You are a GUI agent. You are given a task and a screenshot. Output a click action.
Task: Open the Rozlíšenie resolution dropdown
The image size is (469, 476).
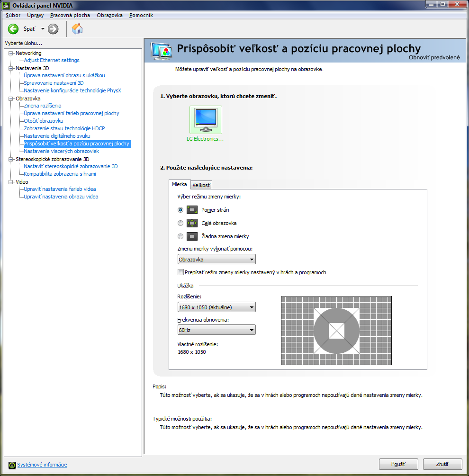coord(216,307)
